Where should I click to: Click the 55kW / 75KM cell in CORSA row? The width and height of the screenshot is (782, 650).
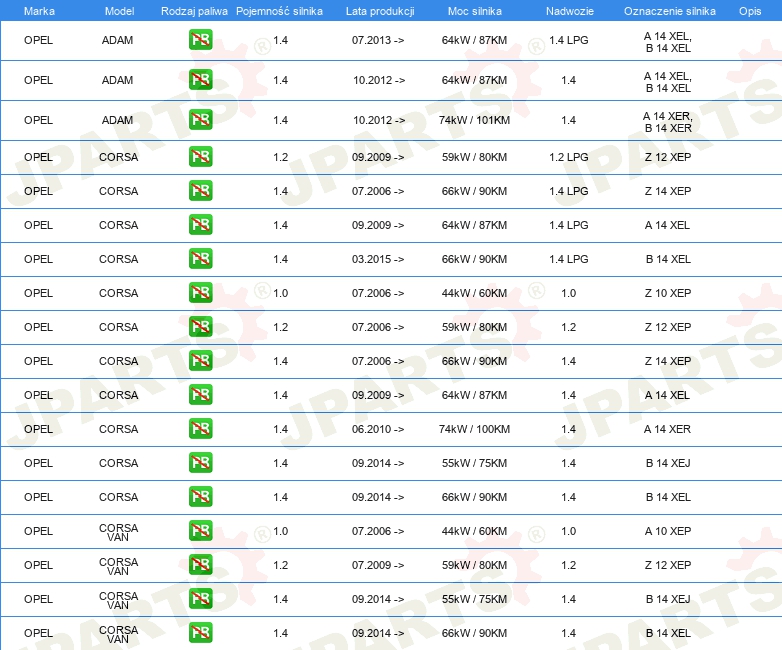pos(474,462)
